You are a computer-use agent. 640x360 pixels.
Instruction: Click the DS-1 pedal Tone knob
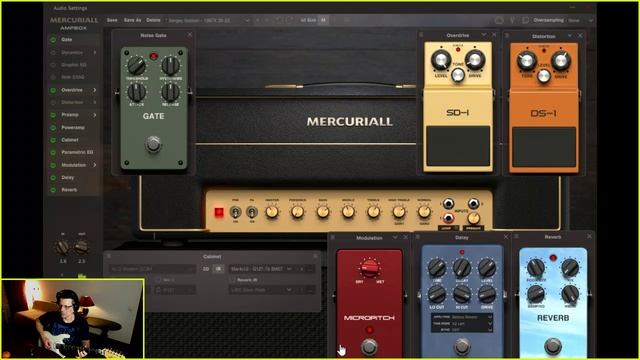click(x=527, y=61)
